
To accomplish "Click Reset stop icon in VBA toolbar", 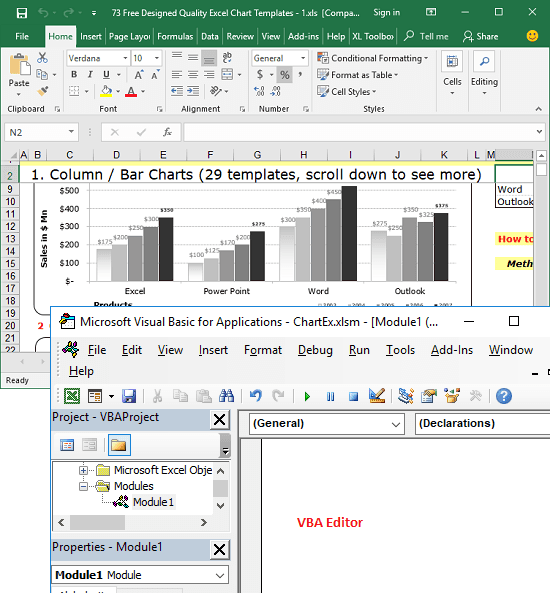I will pos(353,396).
